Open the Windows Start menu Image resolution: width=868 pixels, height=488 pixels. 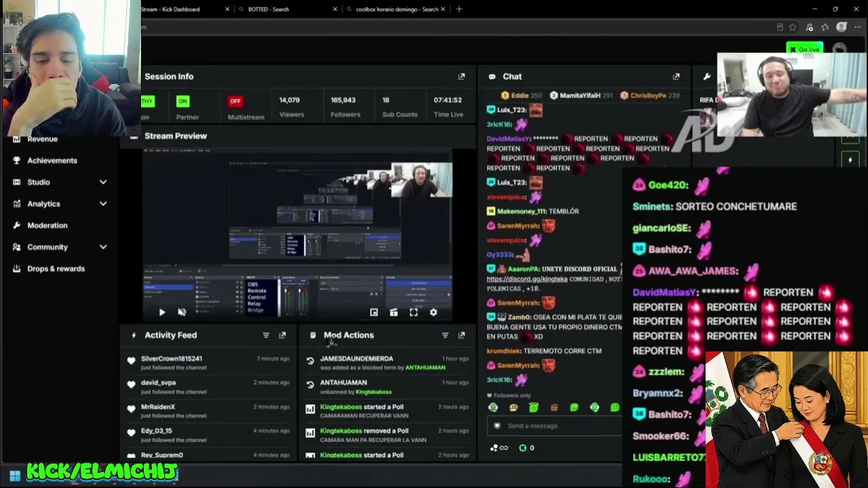[x=15, y=475]
